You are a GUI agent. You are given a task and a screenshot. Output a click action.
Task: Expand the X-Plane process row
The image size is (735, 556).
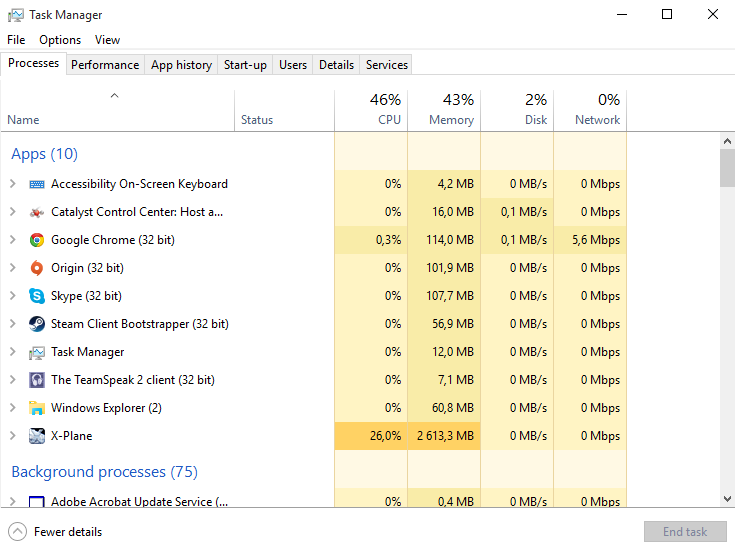pos(13,436)
